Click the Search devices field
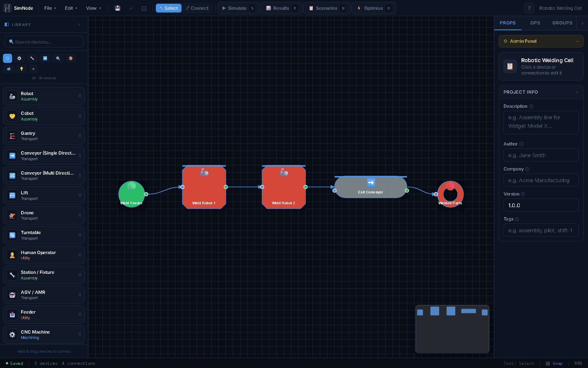 [44, 42]
